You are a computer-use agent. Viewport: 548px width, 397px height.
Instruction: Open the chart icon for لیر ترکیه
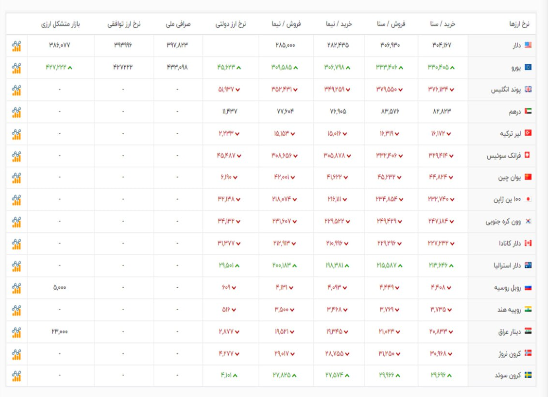pyautogui.click(x=16, y=134)
